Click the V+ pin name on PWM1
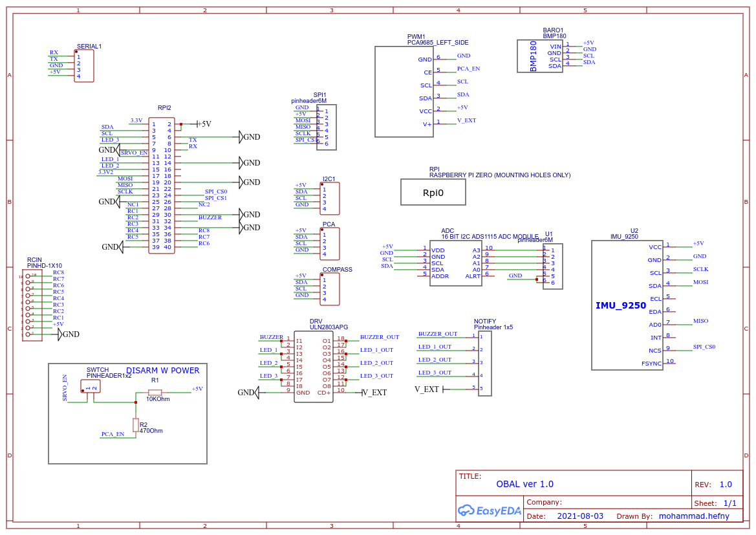Viewport: 756px width, 535px height. [427, 124]
